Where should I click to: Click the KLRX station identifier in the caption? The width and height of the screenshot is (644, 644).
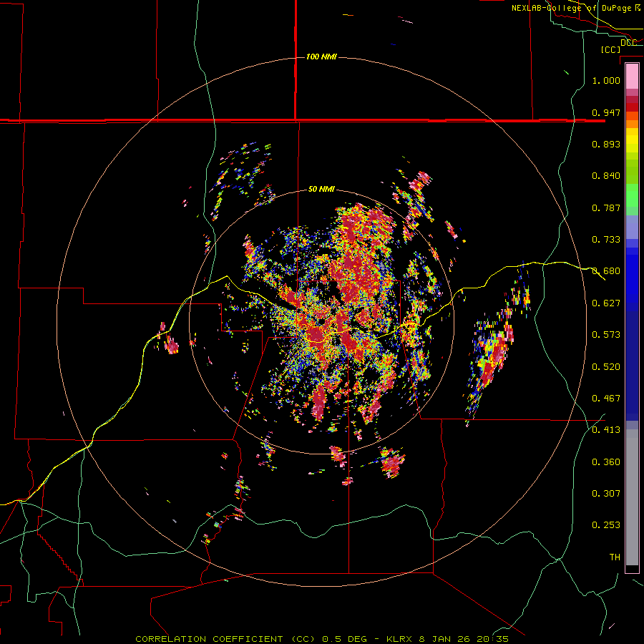click(399, 639)
